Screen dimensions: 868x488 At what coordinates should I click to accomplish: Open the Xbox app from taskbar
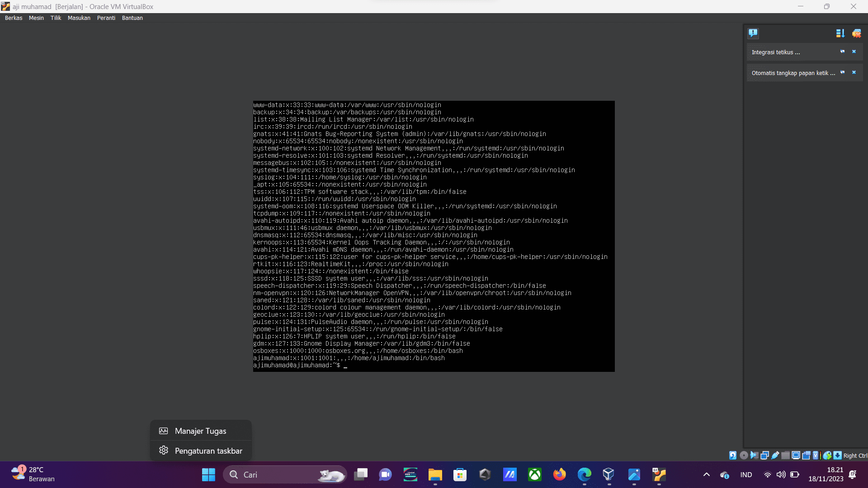(535, 474)
